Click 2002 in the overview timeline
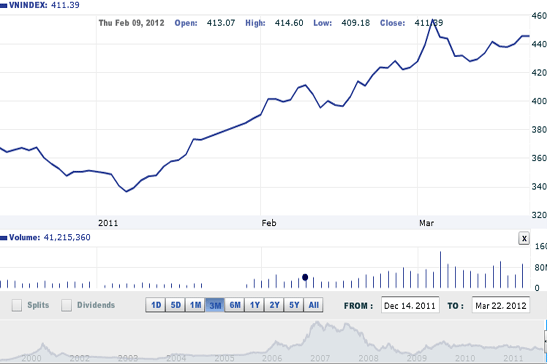The width and height of the screenshot is (550, 364). [x=80, y=358]
